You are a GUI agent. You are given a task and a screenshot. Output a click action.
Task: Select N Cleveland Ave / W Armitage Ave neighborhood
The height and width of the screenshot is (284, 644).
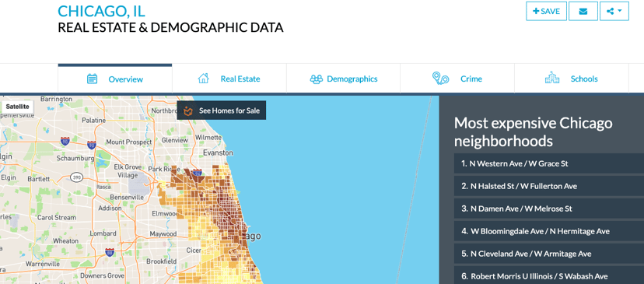pos(549,254)
